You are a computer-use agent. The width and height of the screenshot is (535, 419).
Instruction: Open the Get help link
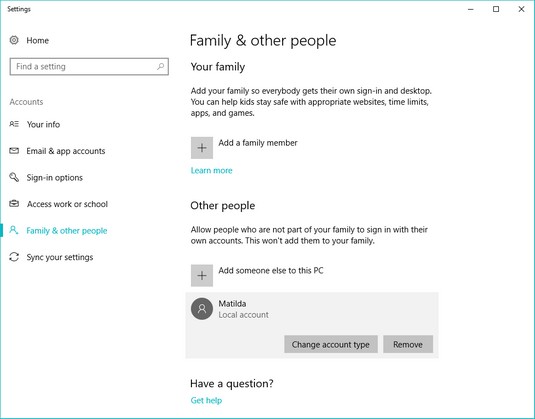[x=206, y=400]
